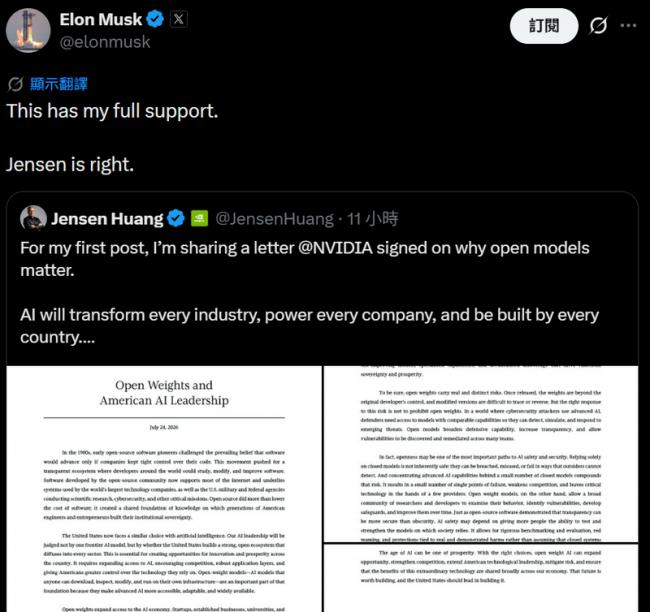Click Jensen Huang's verified checkmark badge

176,219
